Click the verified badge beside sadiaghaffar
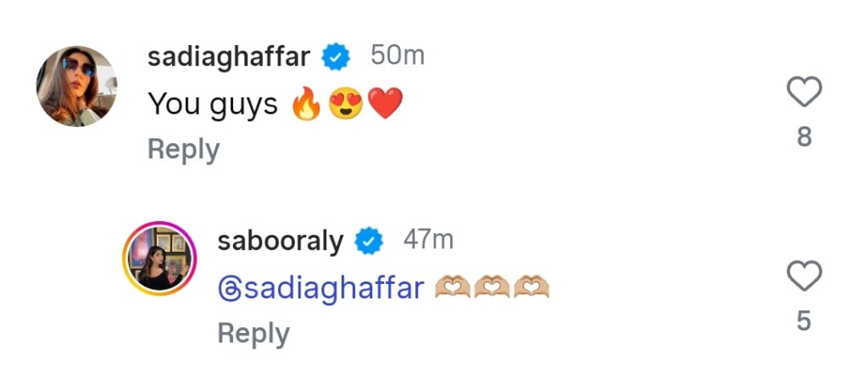The height and width of the screenshot is (378, 868). tap(338, 58)
